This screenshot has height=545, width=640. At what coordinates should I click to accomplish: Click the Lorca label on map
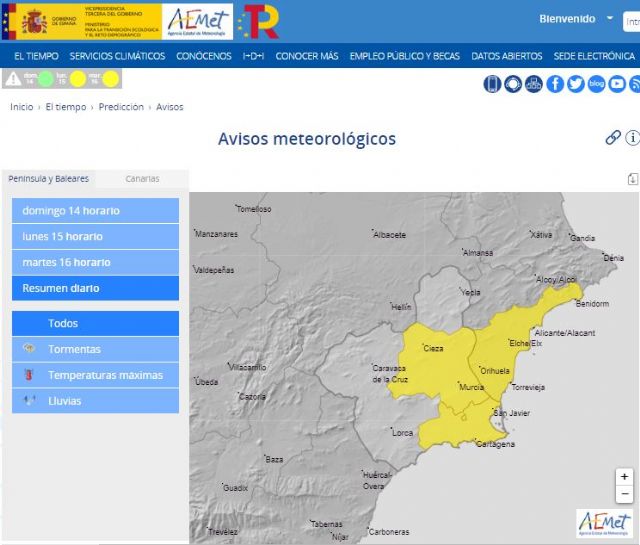402,433
